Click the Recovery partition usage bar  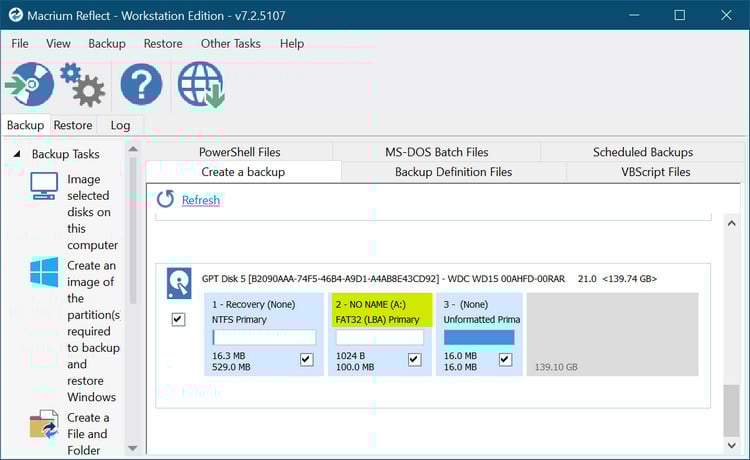(x=264, y=337)
